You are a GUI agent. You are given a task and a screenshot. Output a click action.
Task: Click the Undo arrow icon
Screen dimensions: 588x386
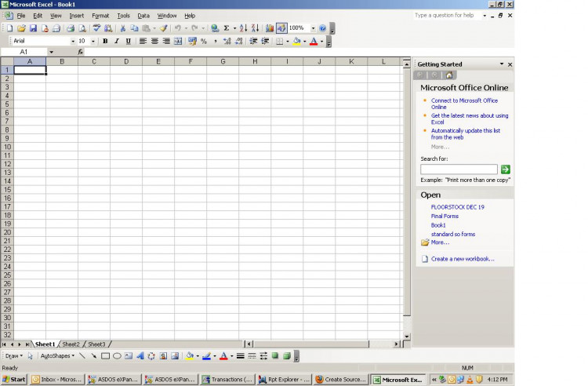tap(178, 28)
